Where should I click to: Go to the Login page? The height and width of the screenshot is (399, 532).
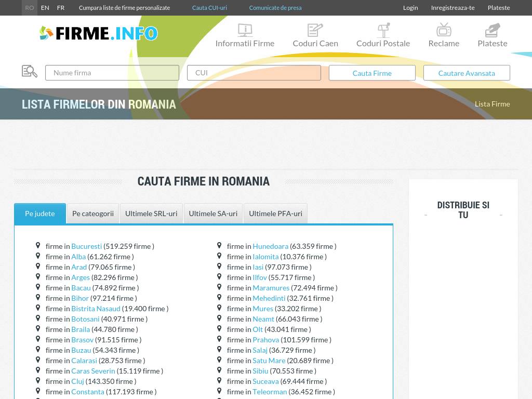point(410,8)
